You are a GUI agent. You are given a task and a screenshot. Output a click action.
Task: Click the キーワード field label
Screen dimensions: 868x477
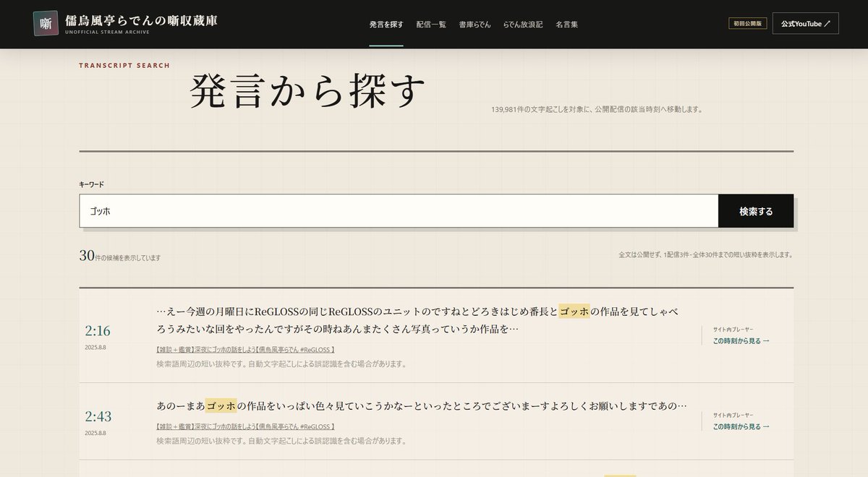click(92, 185)
